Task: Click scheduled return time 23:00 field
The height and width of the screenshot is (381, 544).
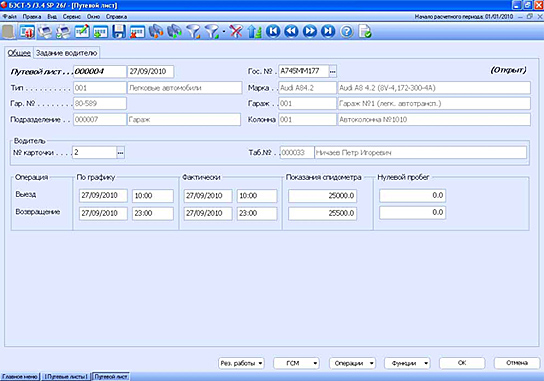Action: coord(153,213)
